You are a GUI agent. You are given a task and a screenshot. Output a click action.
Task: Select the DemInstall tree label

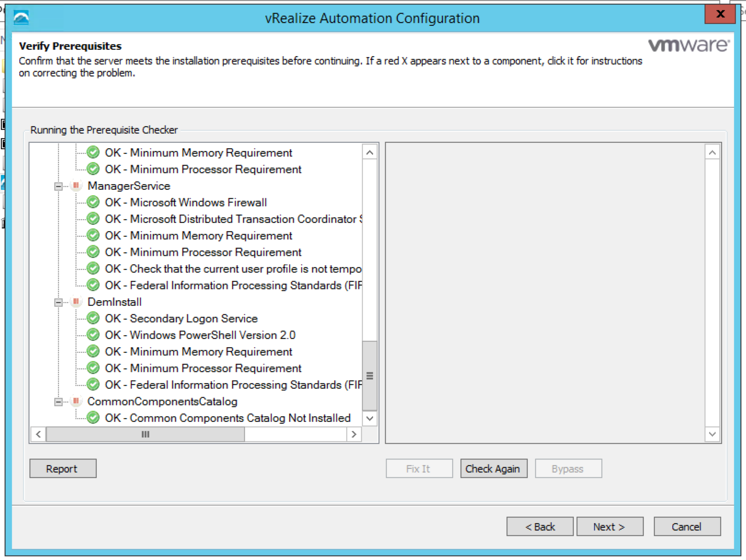pos(115,302)
